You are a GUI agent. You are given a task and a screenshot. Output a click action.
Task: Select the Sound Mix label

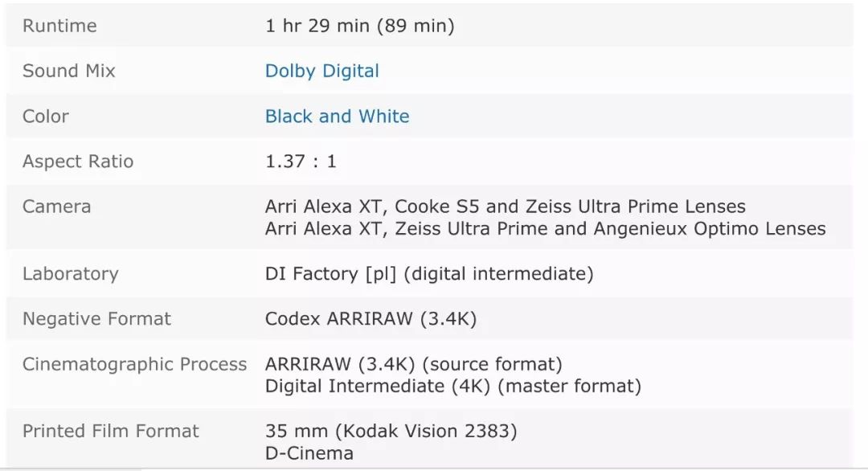[x=69, y=71]
